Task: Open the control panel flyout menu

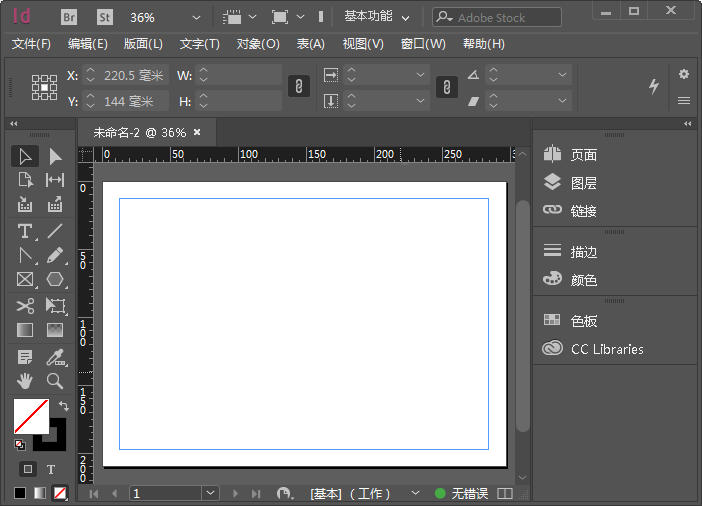Action: 684,101
